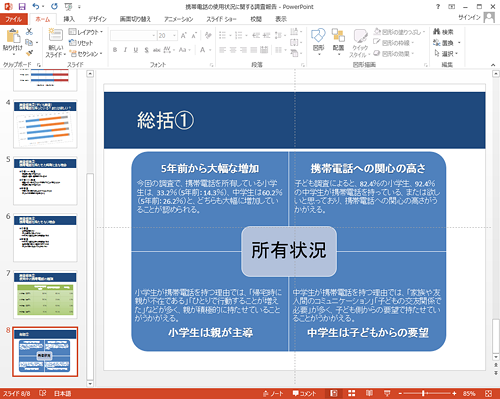The image size is (500, 399).
Task: Click the 所有状況 center shape on slide
Action: [289, 251]
